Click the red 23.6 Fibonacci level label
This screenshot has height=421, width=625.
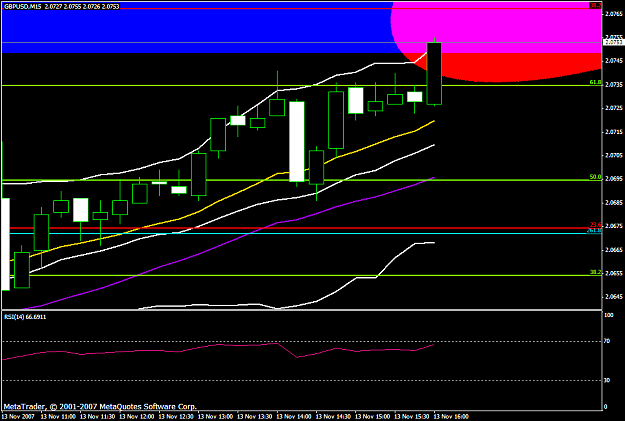[596, 225]
